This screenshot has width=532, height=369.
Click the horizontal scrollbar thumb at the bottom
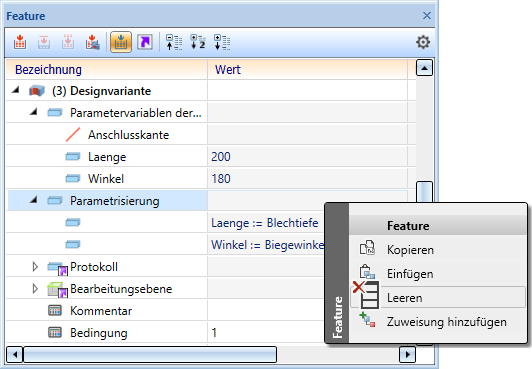point(150,355)
